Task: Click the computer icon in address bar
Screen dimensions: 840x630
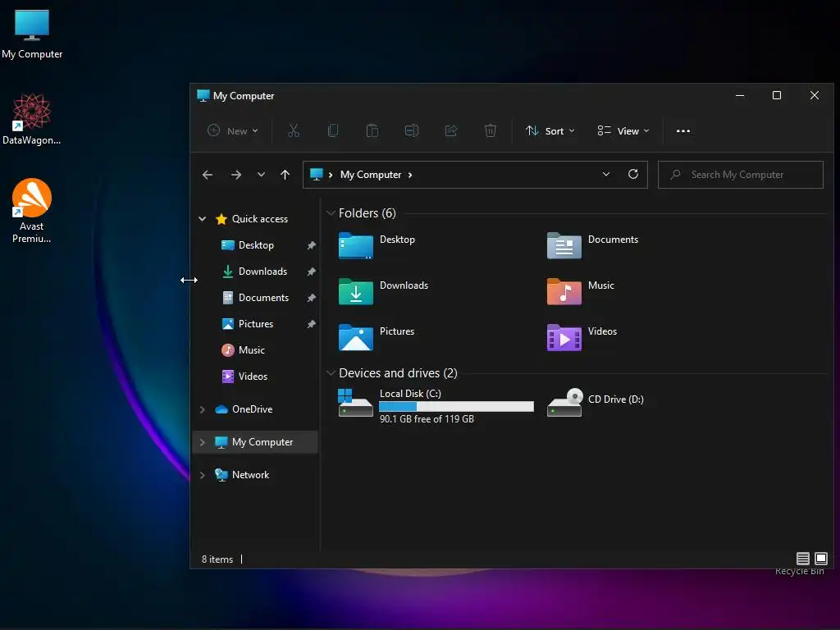Action: click(x=317, y=174)
